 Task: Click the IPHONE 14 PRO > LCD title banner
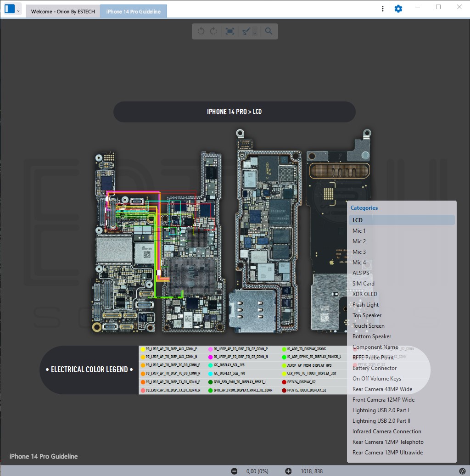pos(235,112)
